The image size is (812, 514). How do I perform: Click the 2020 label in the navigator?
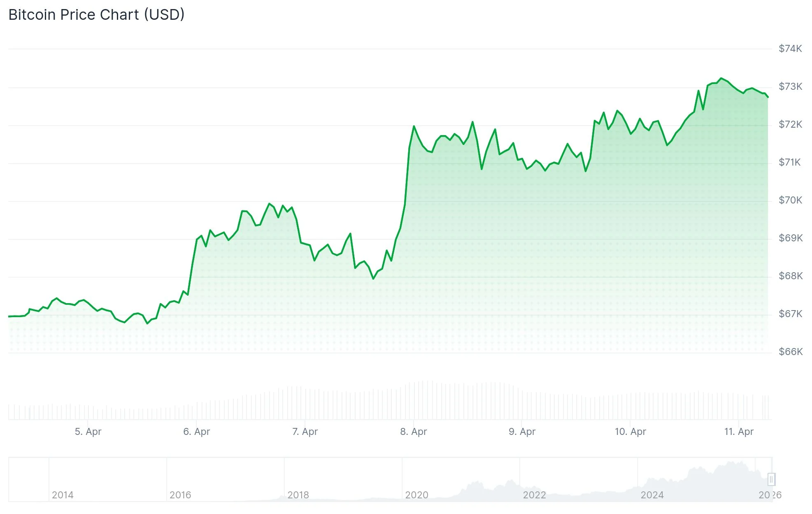click(x=416, y=495)
